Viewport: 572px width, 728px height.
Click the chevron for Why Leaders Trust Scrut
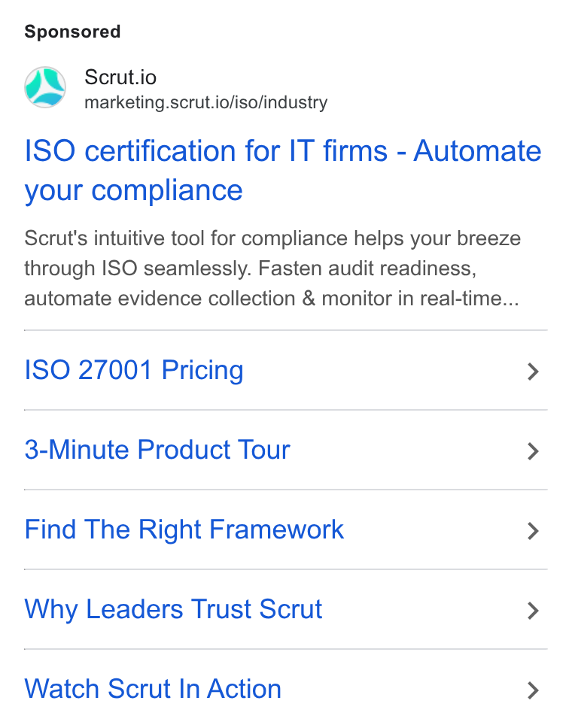[533, 611]
